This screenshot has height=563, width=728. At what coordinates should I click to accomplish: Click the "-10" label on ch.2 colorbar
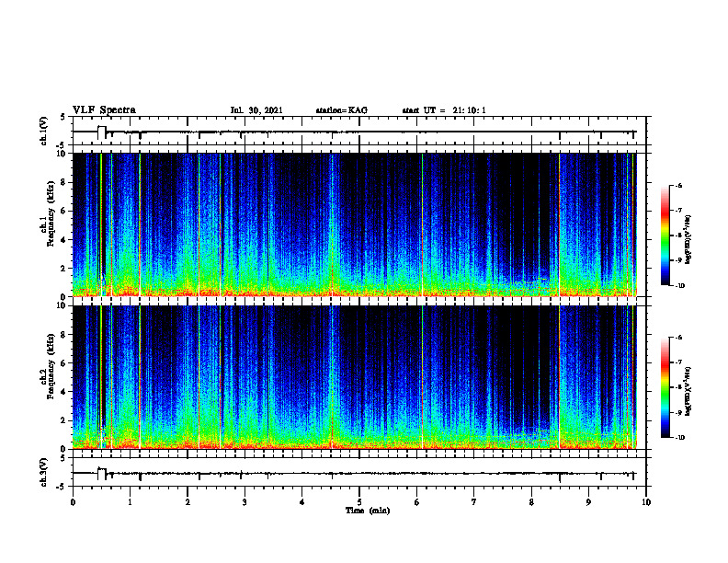[679, 438]
